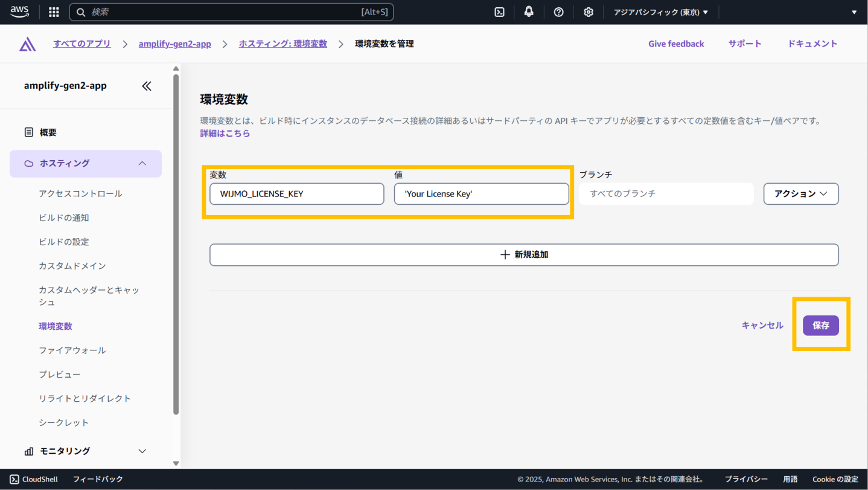This screenshot has height=490, width=868.
Task: Click Give feedback link
Action: coord(676,44)
